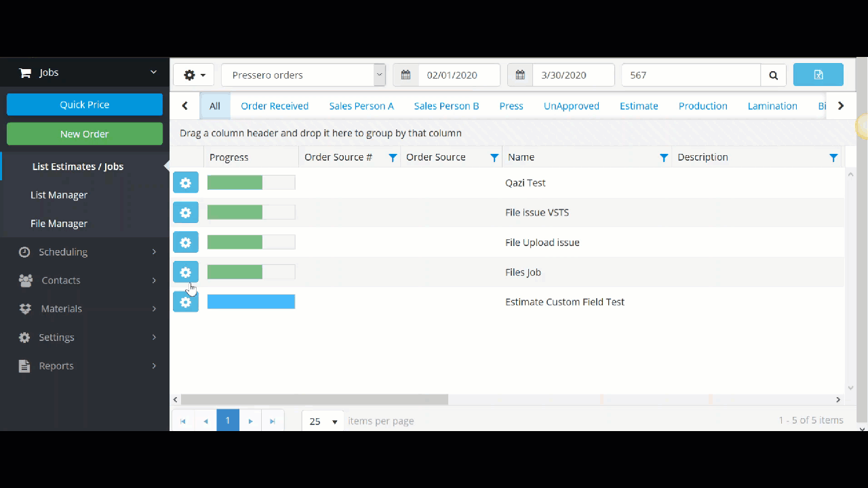Switch to the Order Received tab

coord(275,106)
